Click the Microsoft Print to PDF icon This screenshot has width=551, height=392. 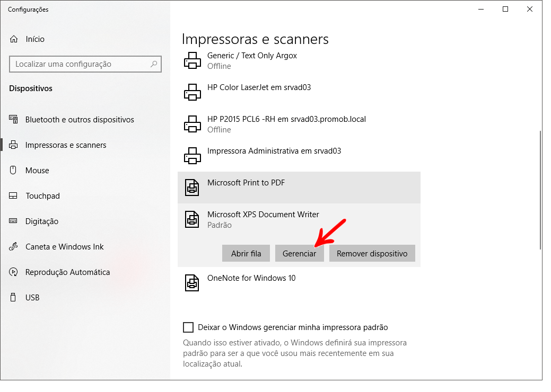click(x=192, y=188)
